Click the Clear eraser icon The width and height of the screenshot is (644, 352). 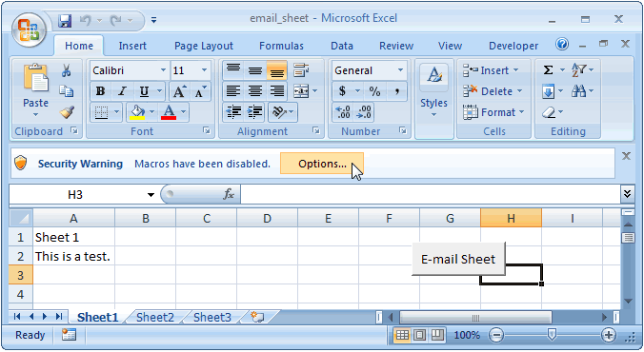click(x=549, y=112)
